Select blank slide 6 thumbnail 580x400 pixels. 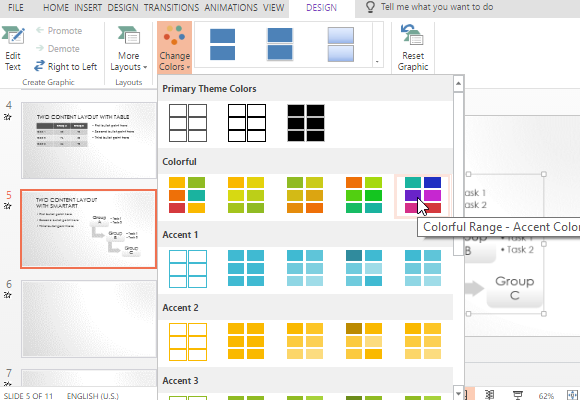point(89,319)
